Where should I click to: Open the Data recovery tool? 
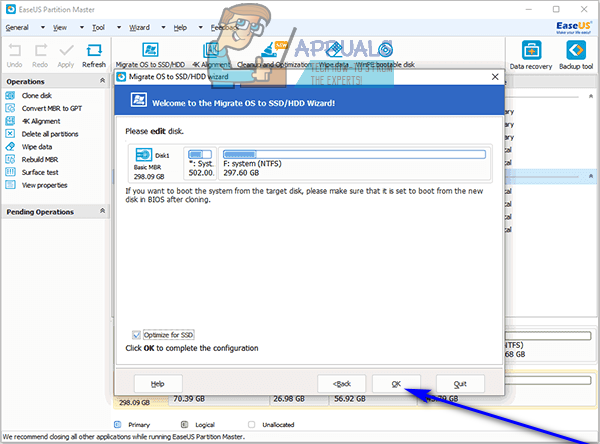click(531, 55)
